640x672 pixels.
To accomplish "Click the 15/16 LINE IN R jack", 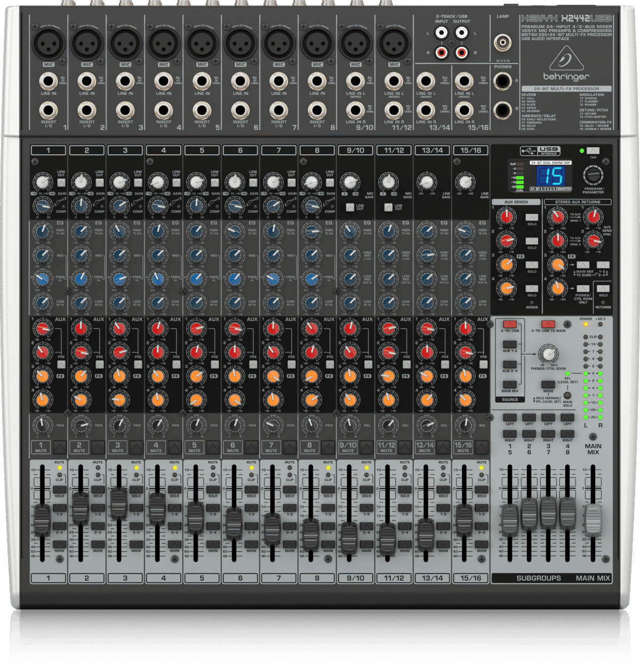I will point(463,110).
